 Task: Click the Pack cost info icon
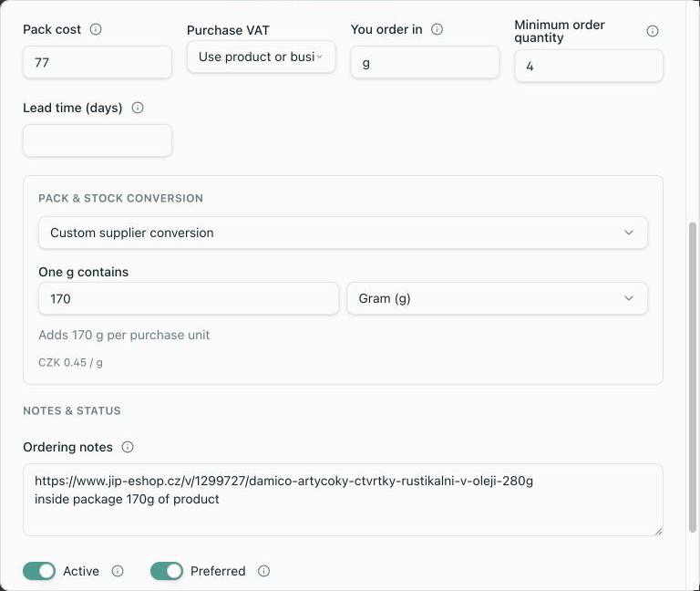point(96,29)
